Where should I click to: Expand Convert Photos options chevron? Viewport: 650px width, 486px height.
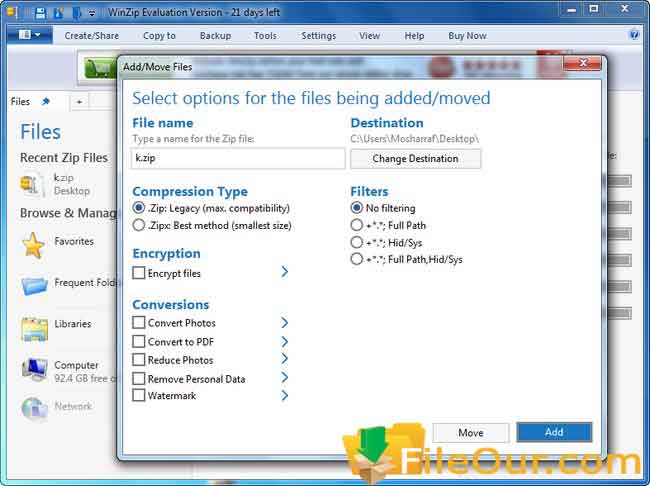pyautogui.click(x=284, y=323)
